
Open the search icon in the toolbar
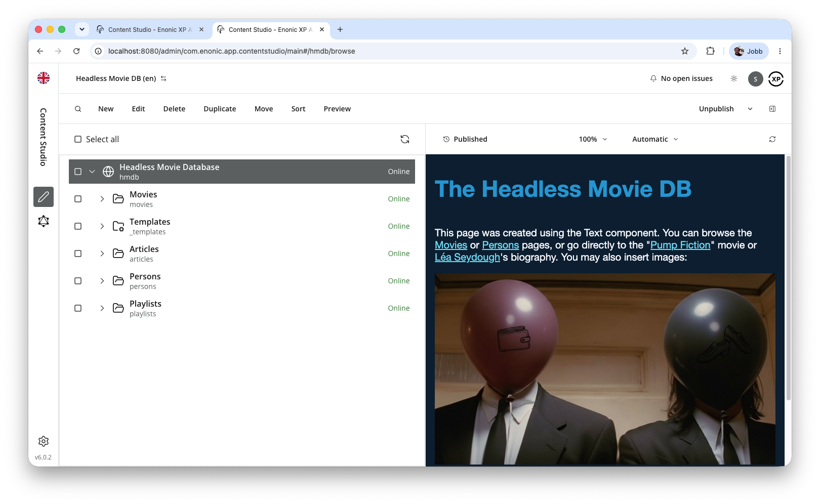(x=78, y=109)
